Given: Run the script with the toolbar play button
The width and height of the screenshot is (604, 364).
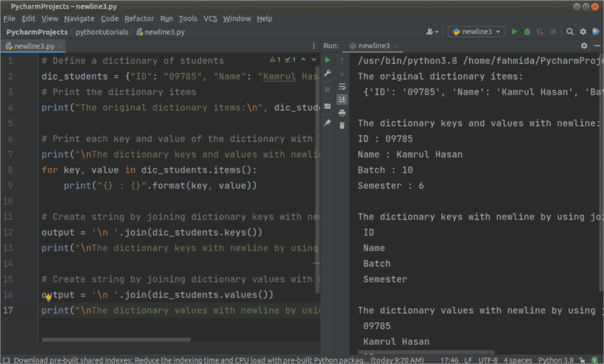Looking at the screenshot, I should (x=514, y=31).
